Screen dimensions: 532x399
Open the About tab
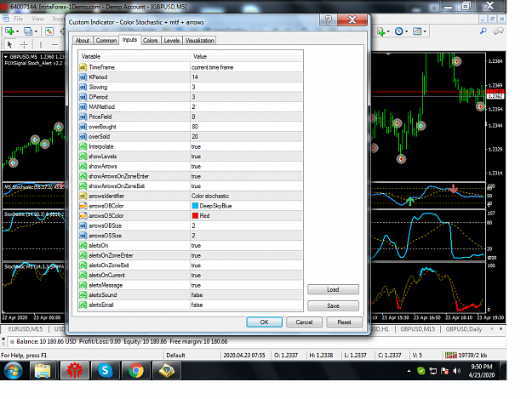tap(82, 41)
